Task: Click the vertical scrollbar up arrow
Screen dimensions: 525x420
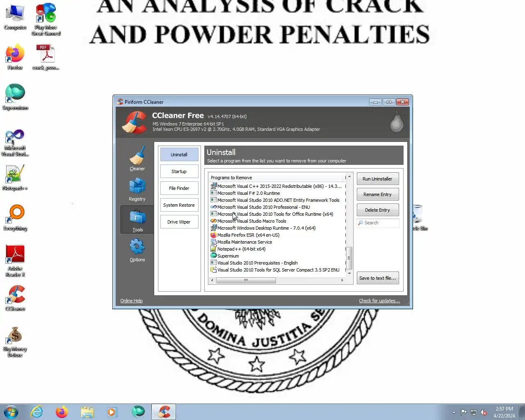Action: [349, 176]
